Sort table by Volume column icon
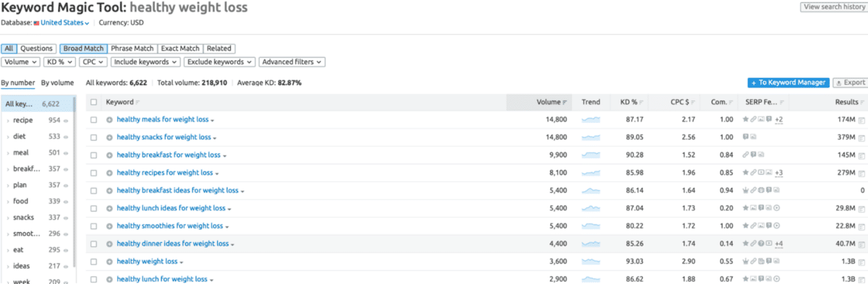This screenshot has height=284, width=868. (x=565, y=103)
